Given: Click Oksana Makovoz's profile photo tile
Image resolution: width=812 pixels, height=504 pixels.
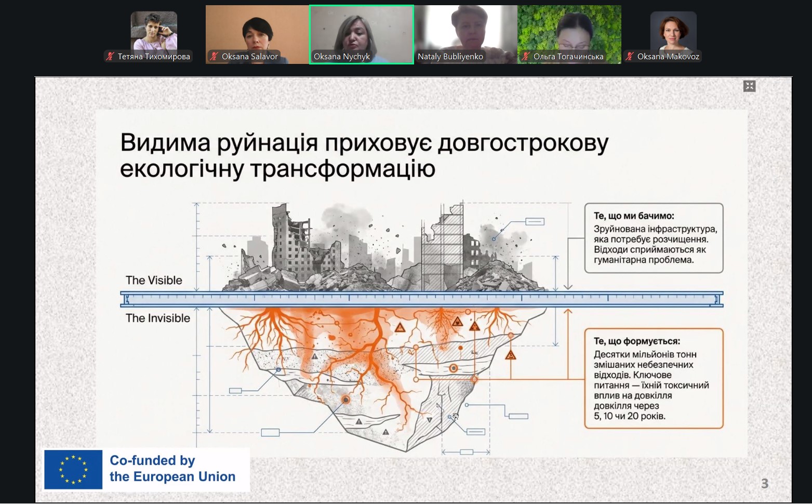Looking at the screenshot, I should click(673, 31).
